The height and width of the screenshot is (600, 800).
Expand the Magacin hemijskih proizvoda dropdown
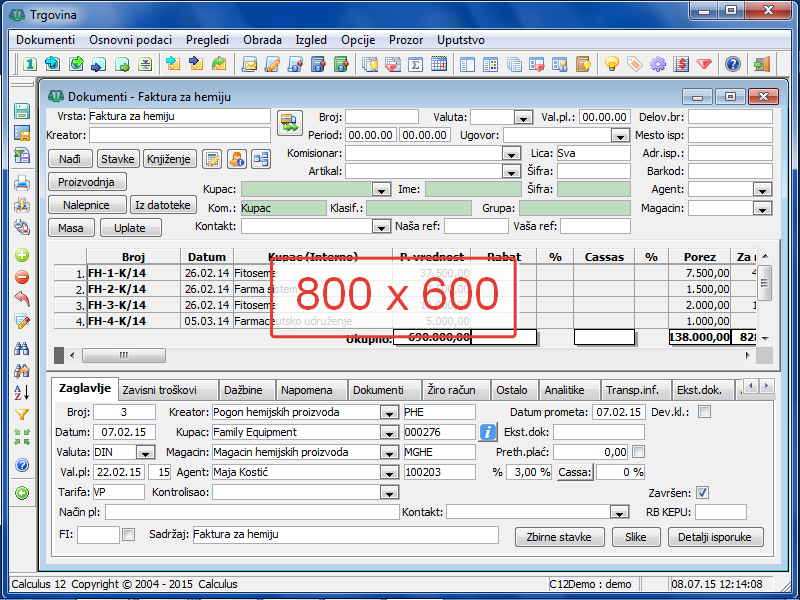389,452
